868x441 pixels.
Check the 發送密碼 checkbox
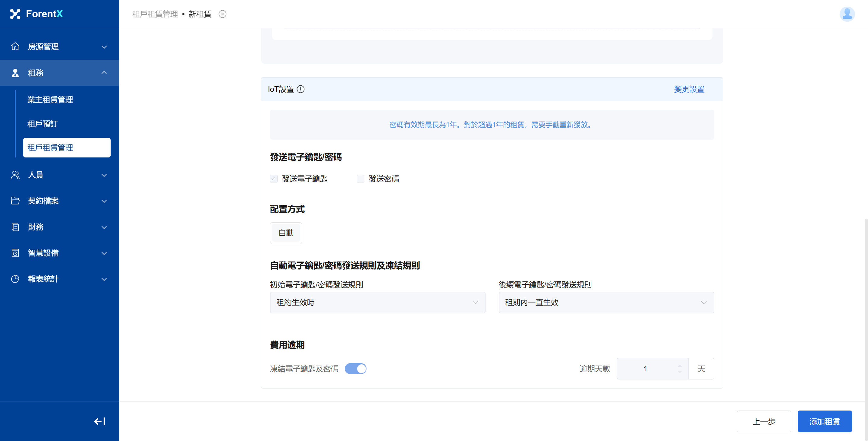pyautogui.click(x=360, y=179)
